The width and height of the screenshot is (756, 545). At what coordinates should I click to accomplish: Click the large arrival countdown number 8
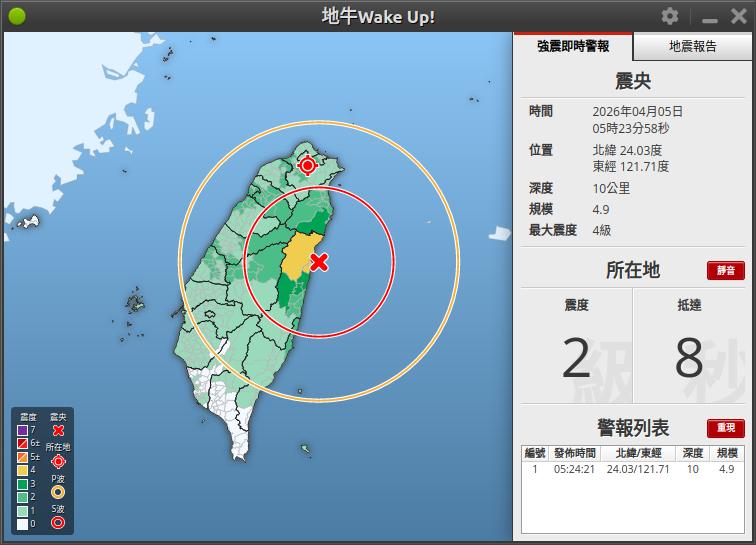point(689,358)
